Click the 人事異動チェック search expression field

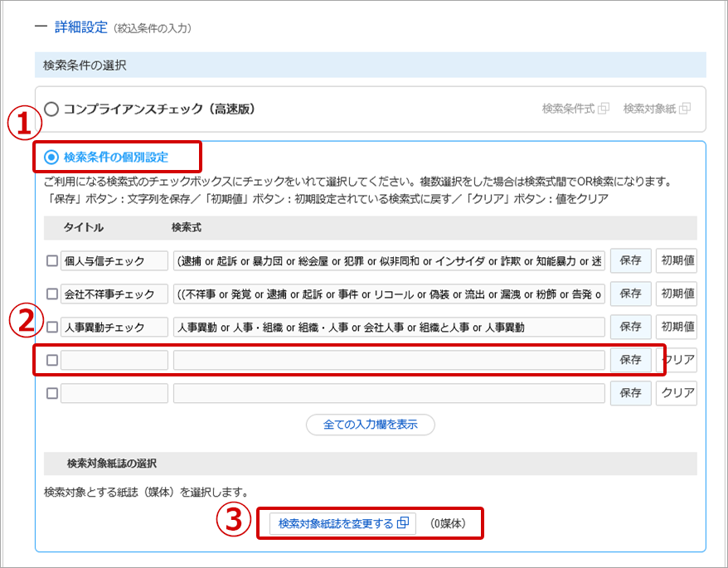pyautogui.click(x=389, y=328)
